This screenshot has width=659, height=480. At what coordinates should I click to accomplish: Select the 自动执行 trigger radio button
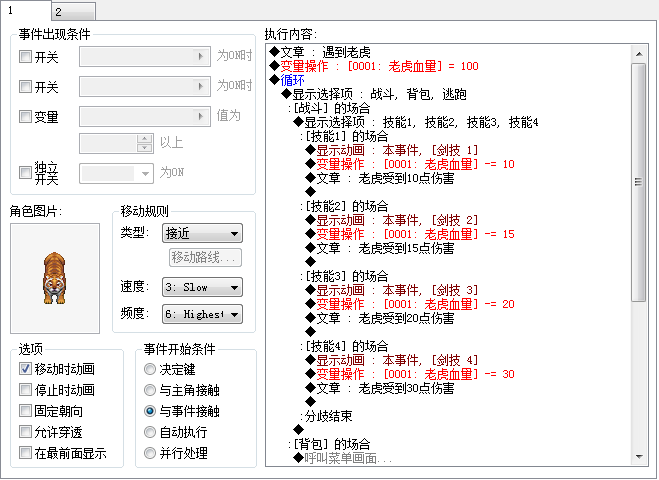(150, 432)
